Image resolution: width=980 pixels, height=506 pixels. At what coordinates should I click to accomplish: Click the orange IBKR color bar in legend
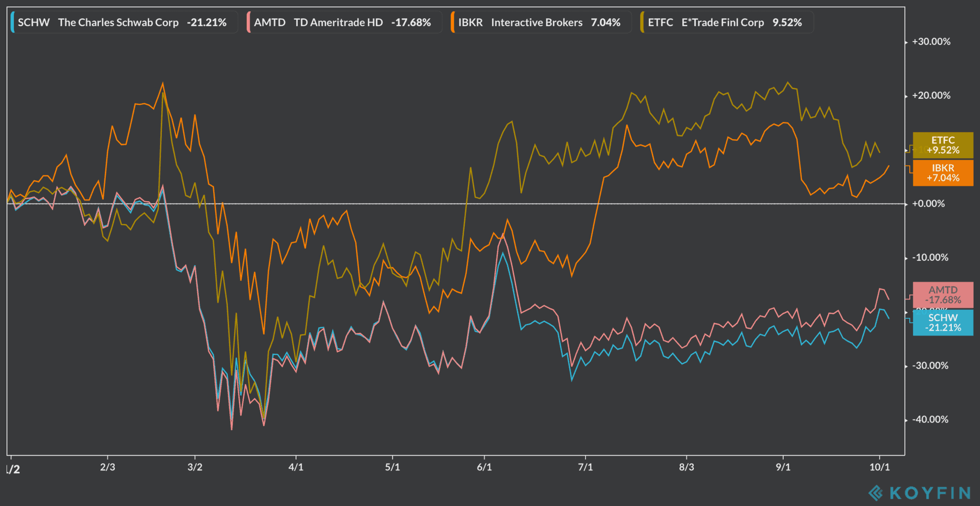pos(453,22)
